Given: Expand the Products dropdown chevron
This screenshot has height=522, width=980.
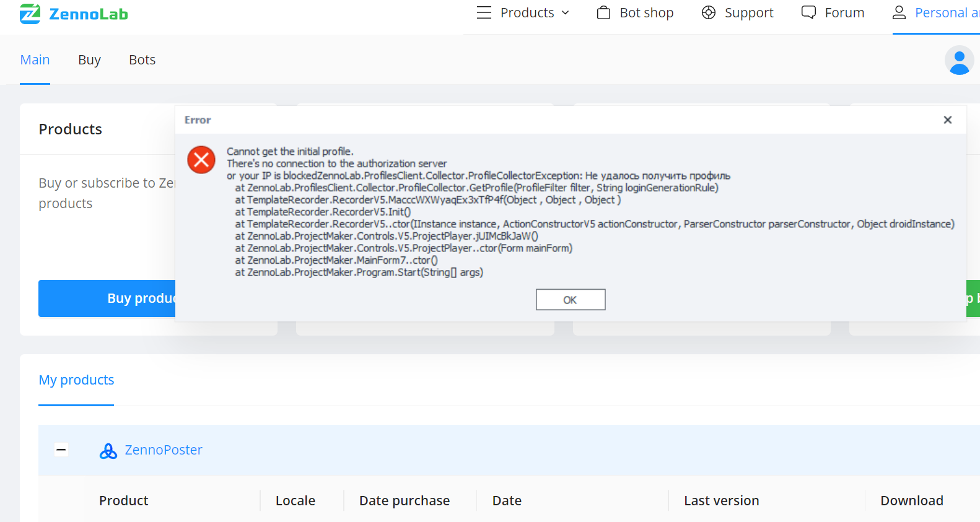Looking at the screenshot, I should (x=565, y=13).
